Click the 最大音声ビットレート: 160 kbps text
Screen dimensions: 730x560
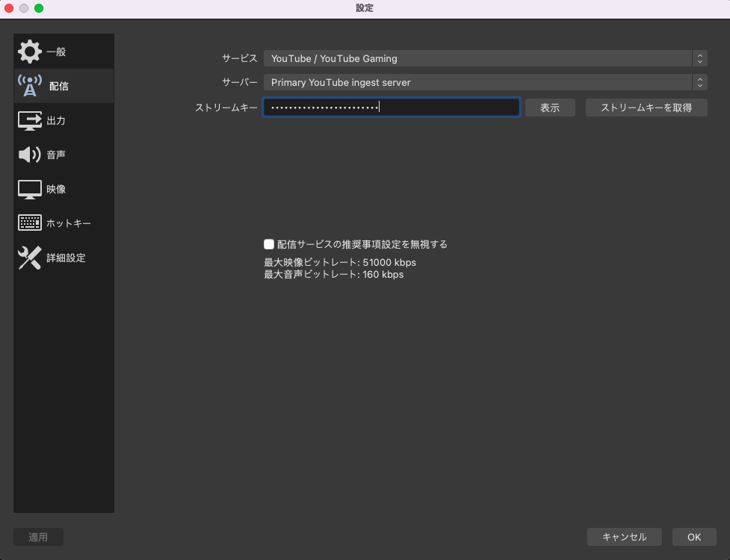[x=334, y=275]
